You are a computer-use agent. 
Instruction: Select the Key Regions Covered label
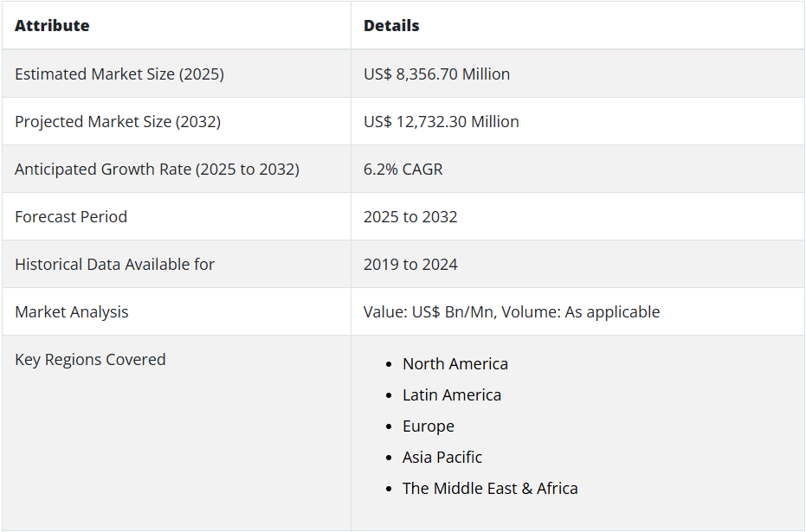(90, 360)
